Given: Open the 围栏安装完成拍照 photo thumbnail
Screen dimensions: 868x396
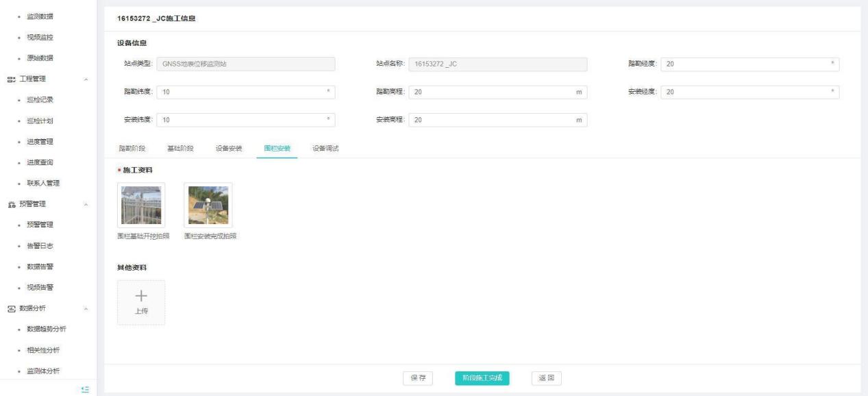Looking at the screenshot, I should 208,206.
